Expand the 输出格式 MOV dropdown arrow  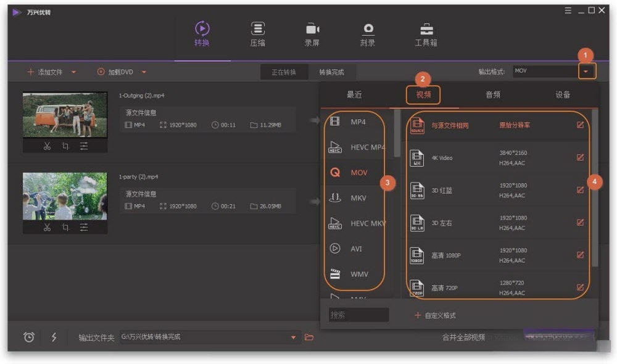coord(586,71)
